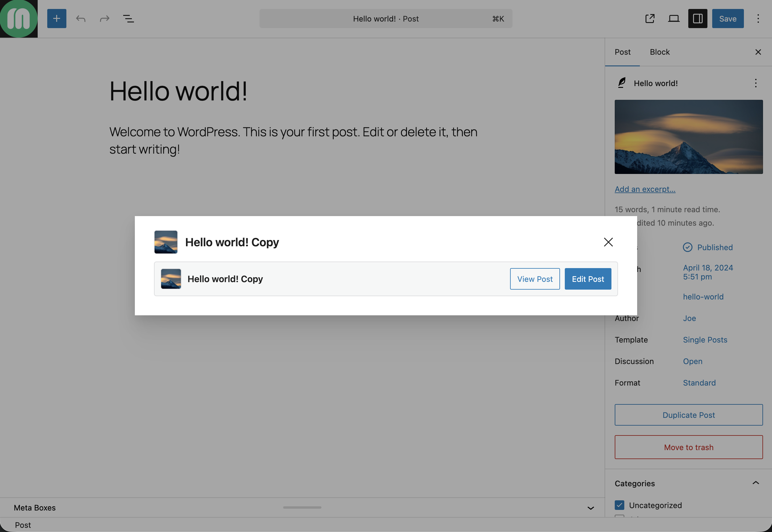Screen dimensions: 772x532
Task: Open the top bar options menu
Action: [x=758, y=19]
